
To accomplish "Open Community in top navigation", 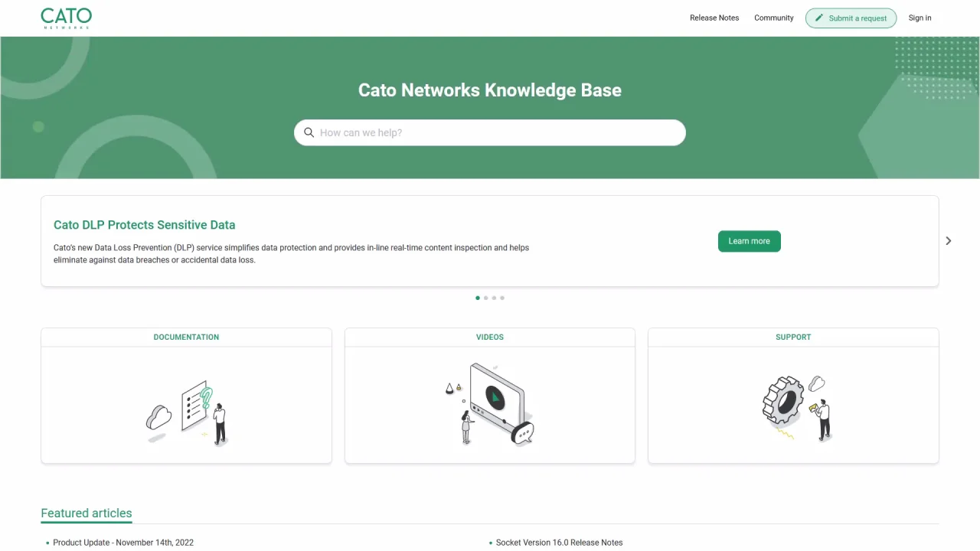I will coord(774,18).
